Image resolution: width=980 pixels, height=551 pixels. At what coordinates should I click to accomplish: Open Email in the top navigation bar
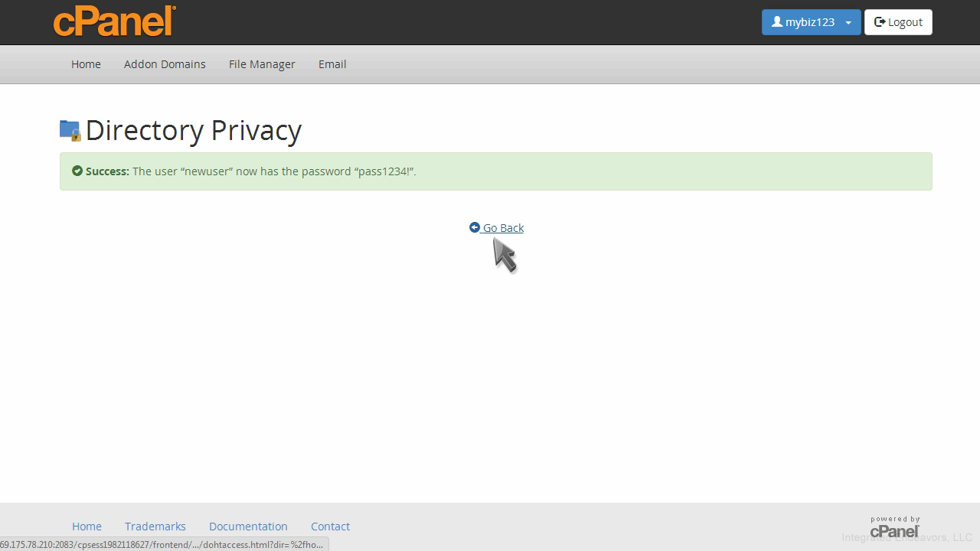click(332, 64)
